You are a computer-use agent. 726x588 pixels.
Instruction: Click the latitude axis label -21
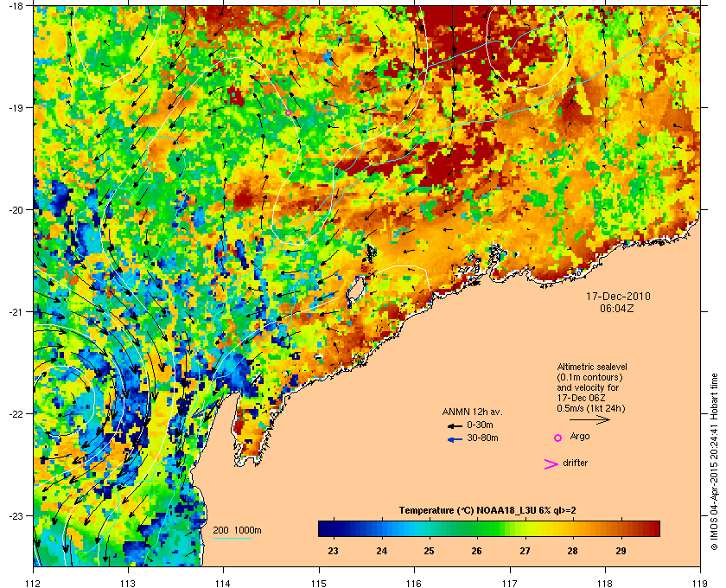(16, 312)
